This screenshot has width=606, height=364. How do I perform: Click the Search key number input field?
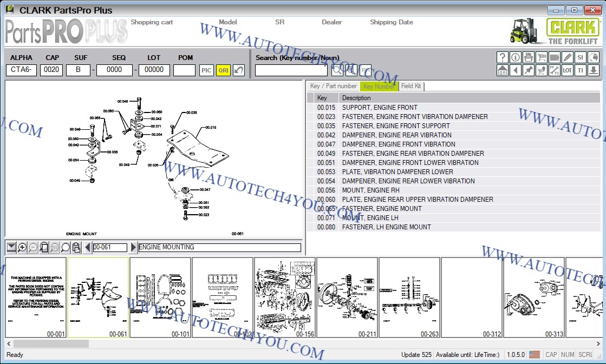291,70
